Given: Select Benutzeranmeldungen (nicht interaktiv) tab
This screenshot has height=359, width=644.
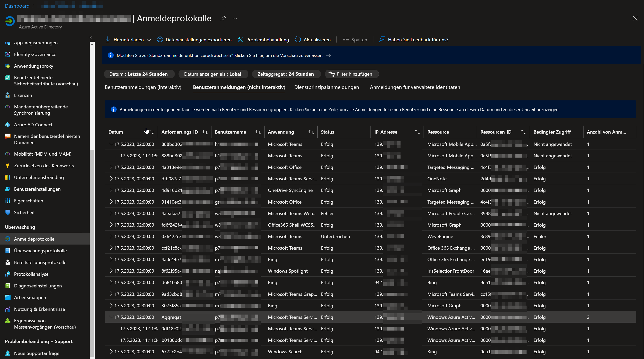Looking at the screenshot, I should 239,87.
